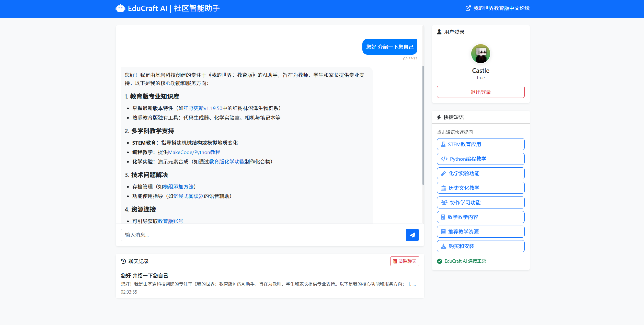Click the EduCraft AI | 社区智能助手 title
The height and width of the screenshot is (325, 644).
(x=174, y=8)
